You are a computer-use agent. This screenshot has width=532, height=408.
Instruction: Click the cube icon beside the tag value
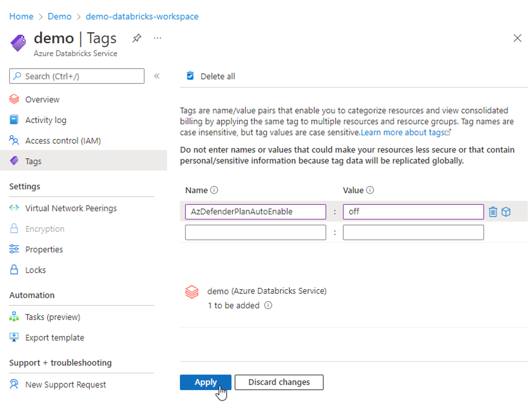tap(506, 212)
